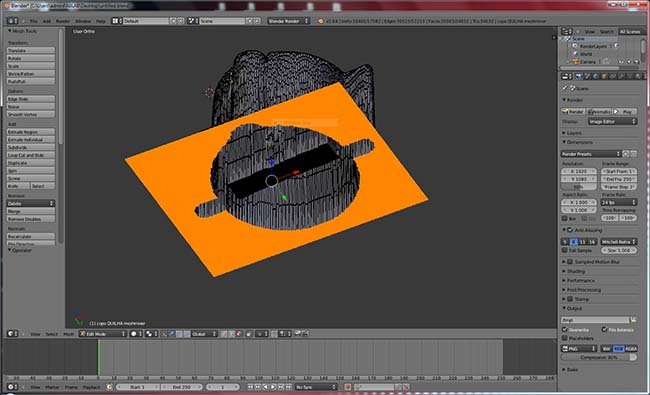Click the Animation render button
The height and width of the screenshot is (395, 650).
coord(599,111)
